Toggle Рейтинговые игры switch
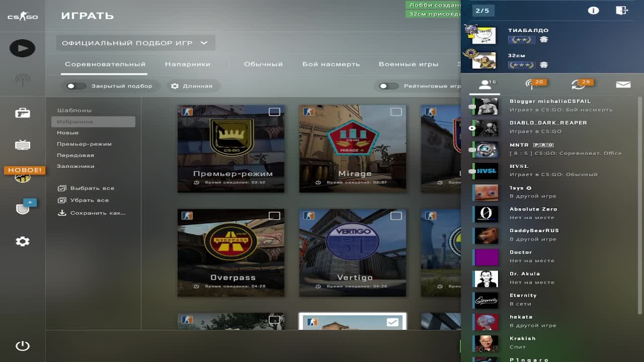Viewport: 644px width, 362px height. coord(389,86)
